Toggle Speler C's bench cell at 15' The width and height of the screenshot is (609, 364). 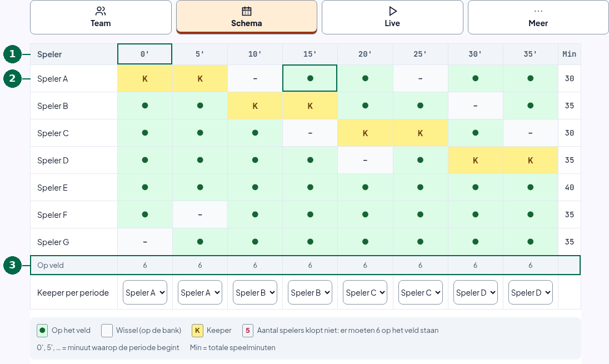click(310, 133)
